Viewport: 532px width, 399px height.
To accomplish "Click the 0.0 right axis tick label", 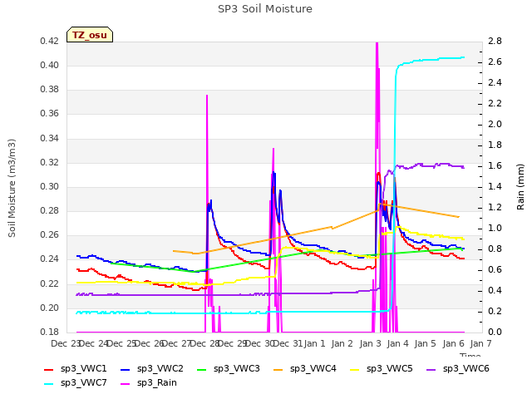I will point(495,332).
